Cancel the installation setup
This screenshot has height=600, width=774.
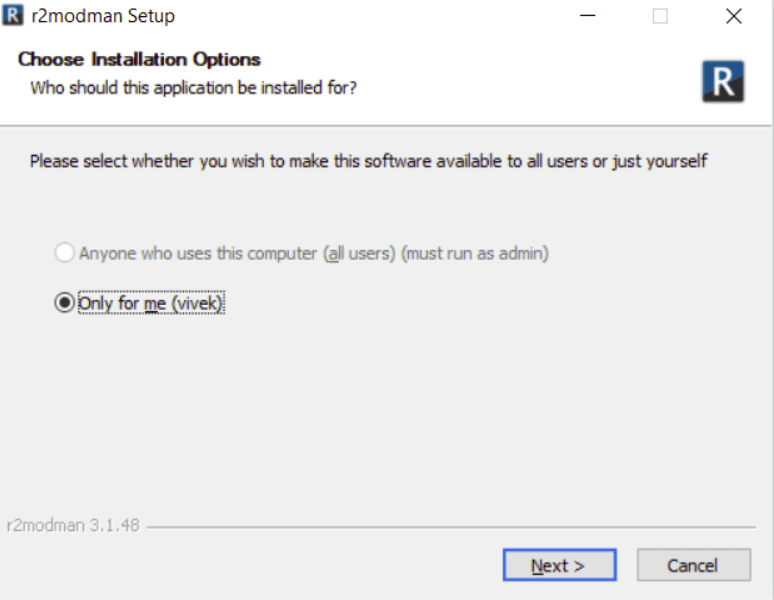[x=694, y=565]
